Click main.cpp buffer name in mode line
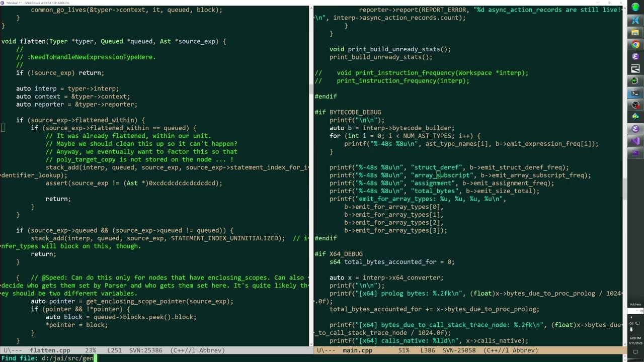This screenshot has width=644, height=362. point(357,350)
